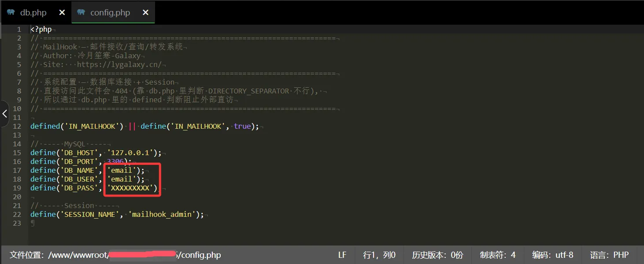The height and width of the screenshot is (264, 644).
Task: Place cursor on the '<?php' opening tag
Action: point(41,29)
